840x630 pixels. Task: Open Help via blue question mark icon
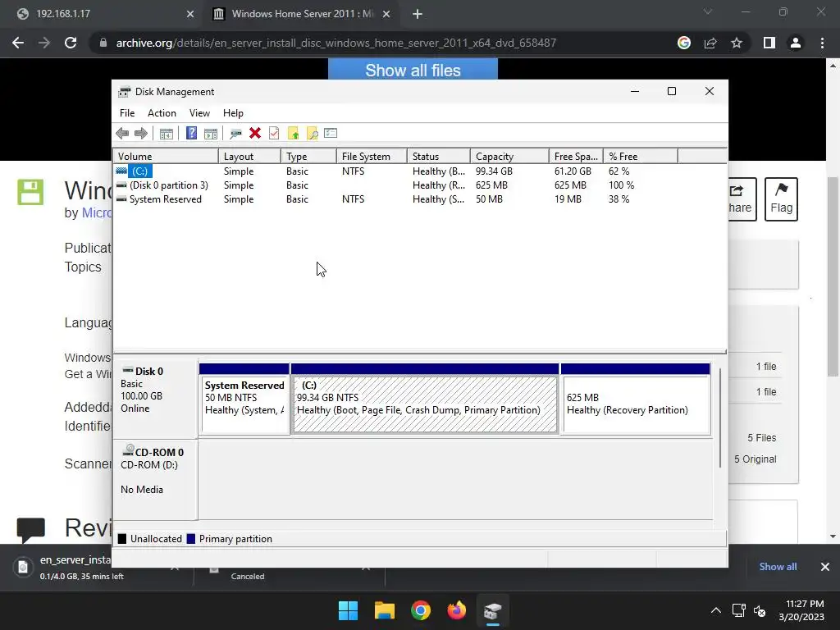[x=191, y=133]
